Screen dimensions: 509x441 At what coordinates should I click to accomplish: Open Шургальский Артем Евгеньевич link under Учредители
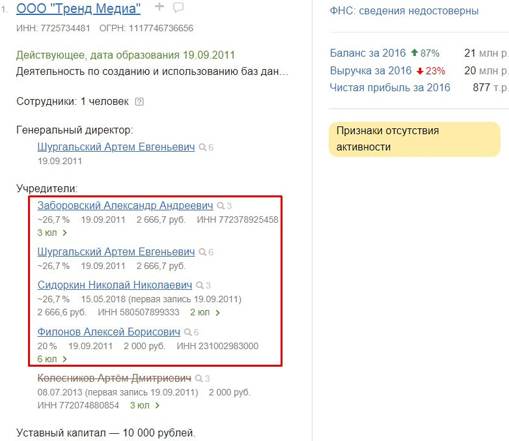pyautogui.click(x=116, y=252)
